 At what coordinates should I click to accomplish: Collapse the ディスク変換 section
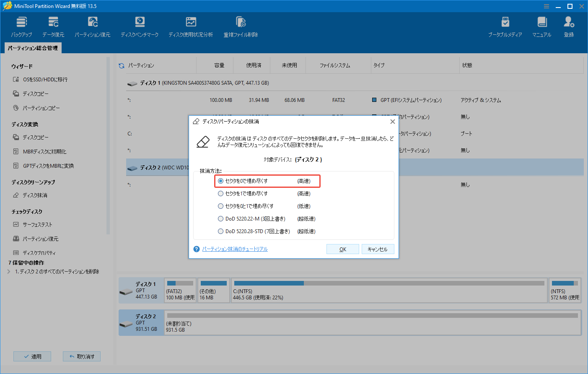point(25,124)
